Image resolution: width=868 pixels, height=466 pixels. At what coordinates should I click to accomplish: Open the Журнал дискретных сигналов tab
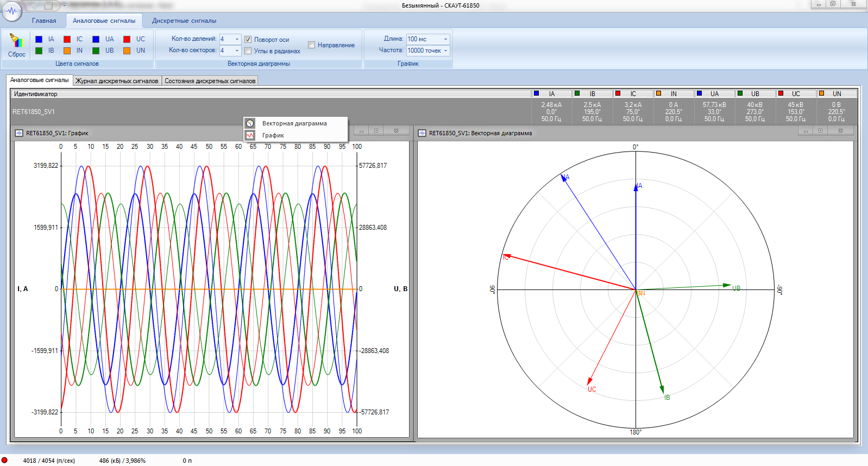117,81
